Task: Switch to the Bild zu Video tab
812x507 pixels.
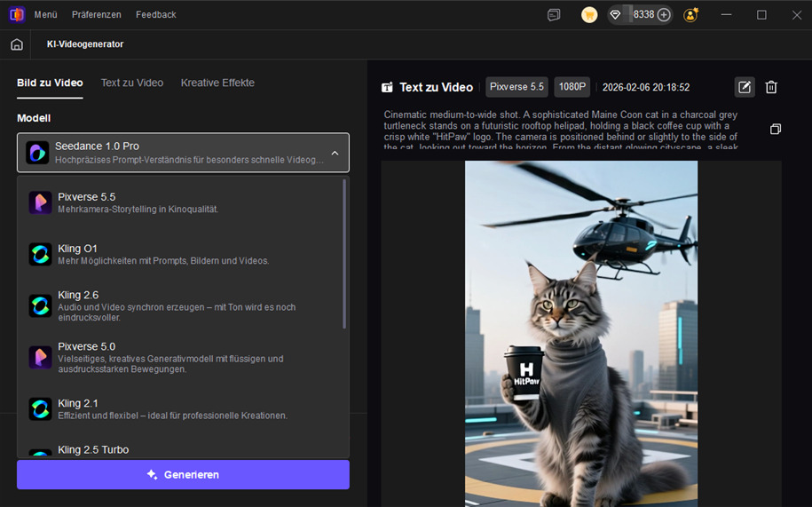Action: point(50,83)
